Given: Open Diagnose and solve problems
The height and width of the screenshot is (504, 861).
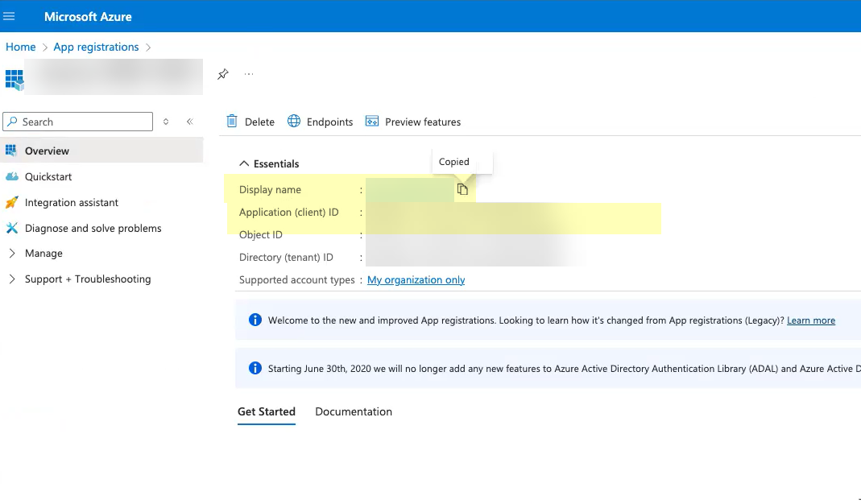Looking at the screenshot, I should coord(93,228).
